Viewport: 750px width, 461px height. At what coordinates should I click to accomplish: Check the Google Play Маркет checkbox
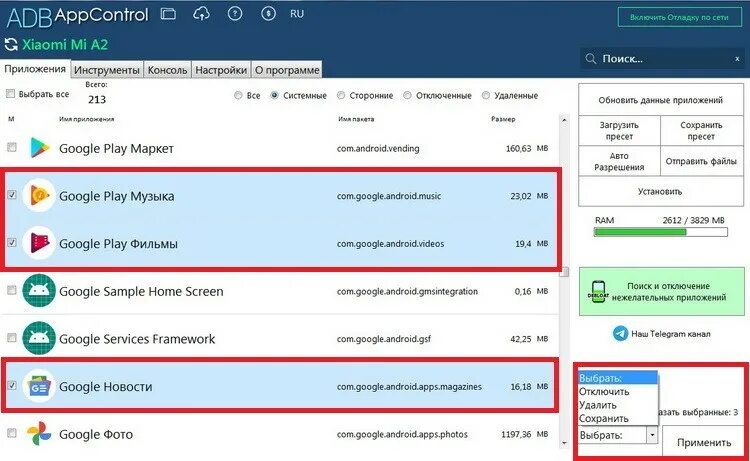[11, 147]
